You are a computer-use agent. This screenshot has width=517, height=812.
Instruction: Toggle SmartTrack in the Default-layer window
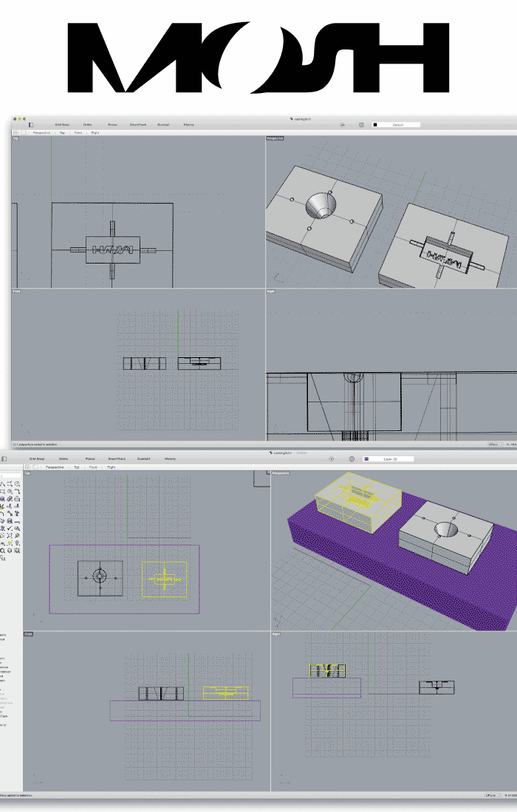coord(138,125)
